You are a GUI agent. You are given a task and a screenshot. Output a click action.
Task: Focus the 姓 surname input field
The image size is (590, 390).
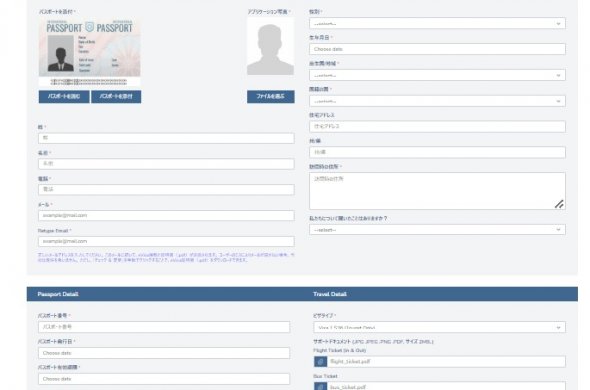click(x=166, y=138)
